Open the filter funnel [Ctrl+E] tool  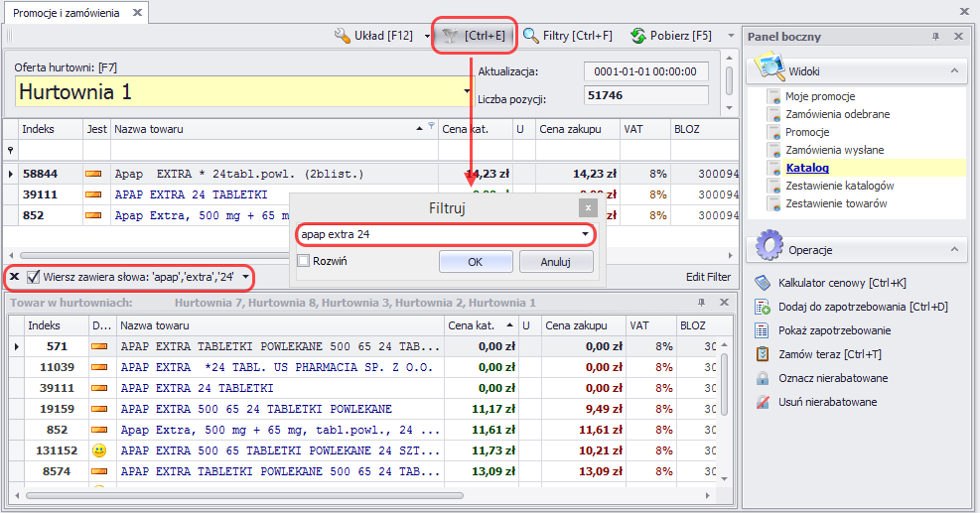point(474,36)
